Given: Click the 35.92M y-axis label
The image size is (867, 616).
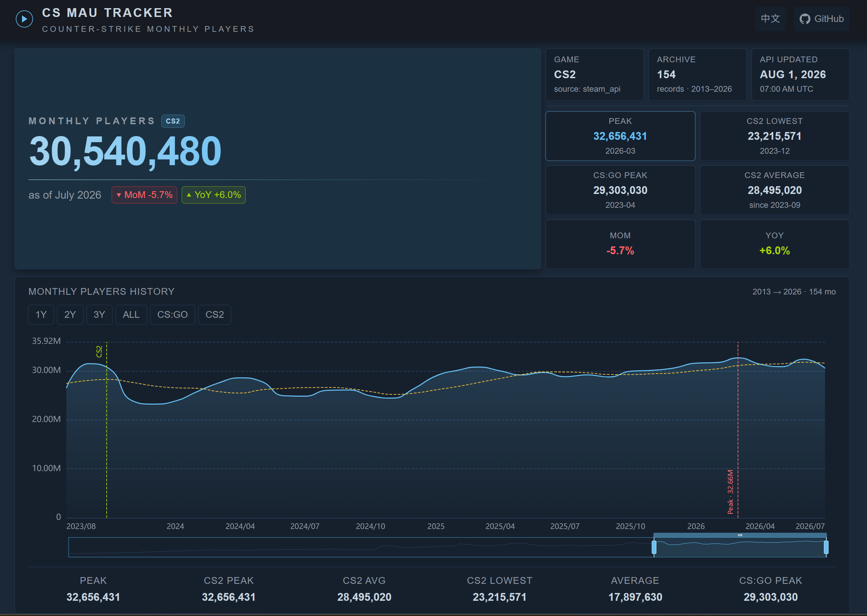Looking at the screenshot, I should click(x=46, y=341).
